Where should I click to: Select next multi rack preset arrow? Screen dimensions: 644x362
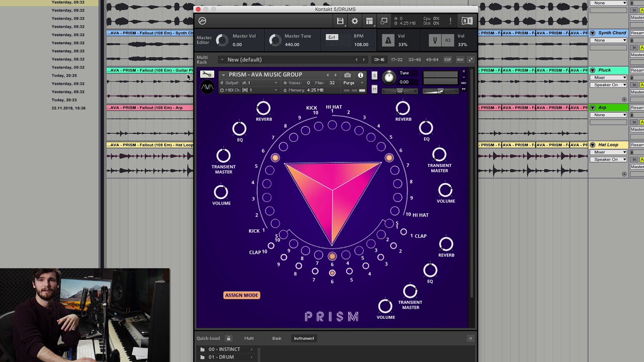click(364, 60)
